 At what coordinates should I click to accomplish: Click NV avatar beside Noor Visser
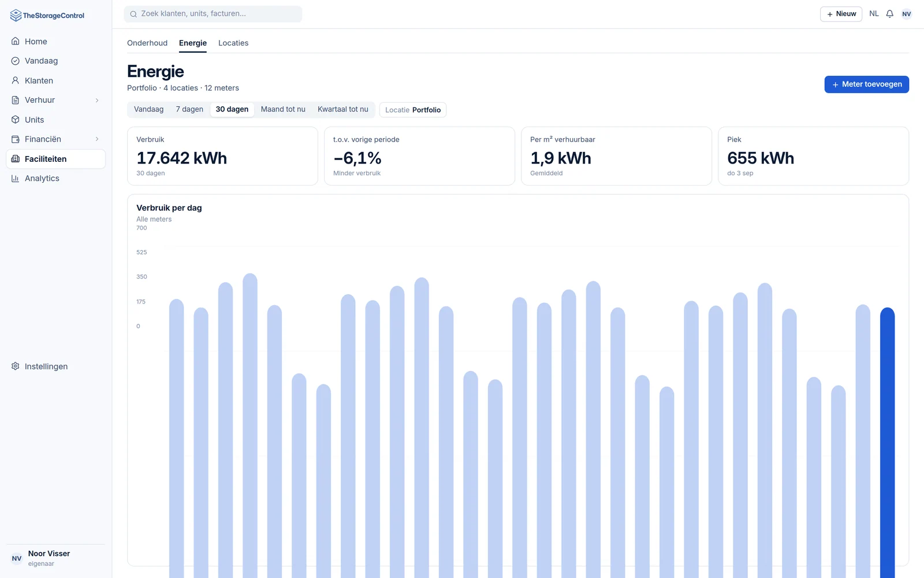pos(17,558)
